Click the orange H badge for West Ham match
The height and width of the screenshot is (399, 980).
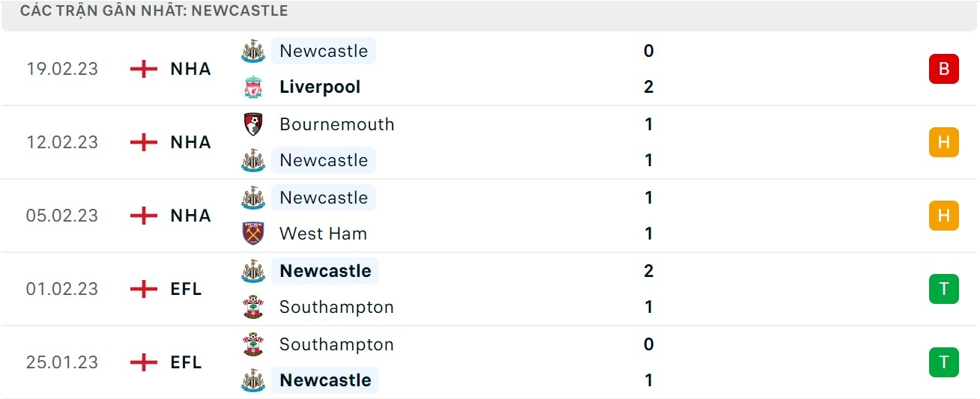(x=943, y=216)
